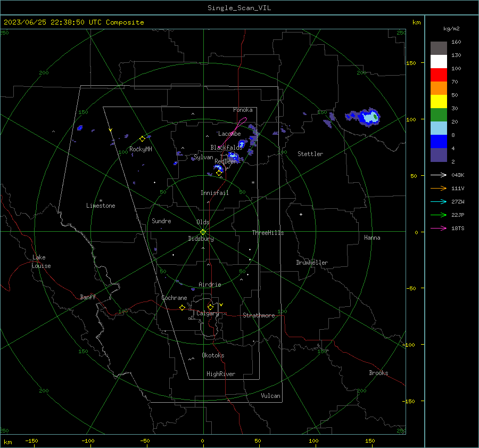Click the white plus marker west of Hanna
Screen dimensions: 479x448
301,214
